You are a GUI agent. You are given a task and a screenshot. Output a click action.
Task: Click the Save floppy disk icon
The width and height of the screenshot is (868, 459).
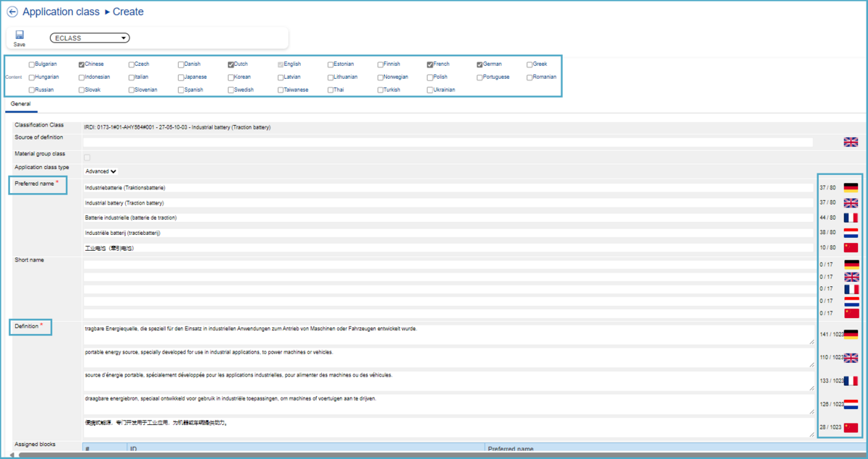pyautogui.click(x=20, y=35)
